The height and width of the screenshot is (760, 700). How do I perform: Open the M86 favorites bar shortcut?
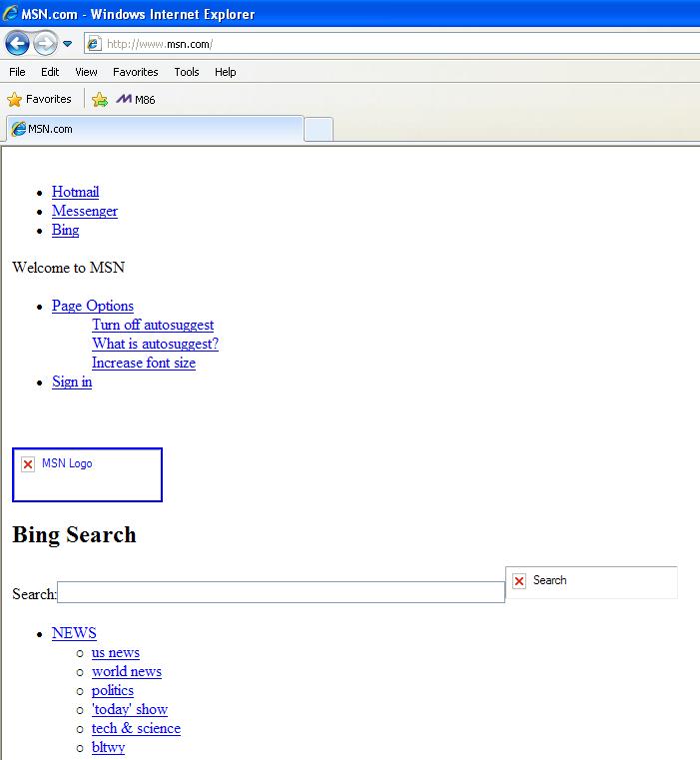point(137,100)
